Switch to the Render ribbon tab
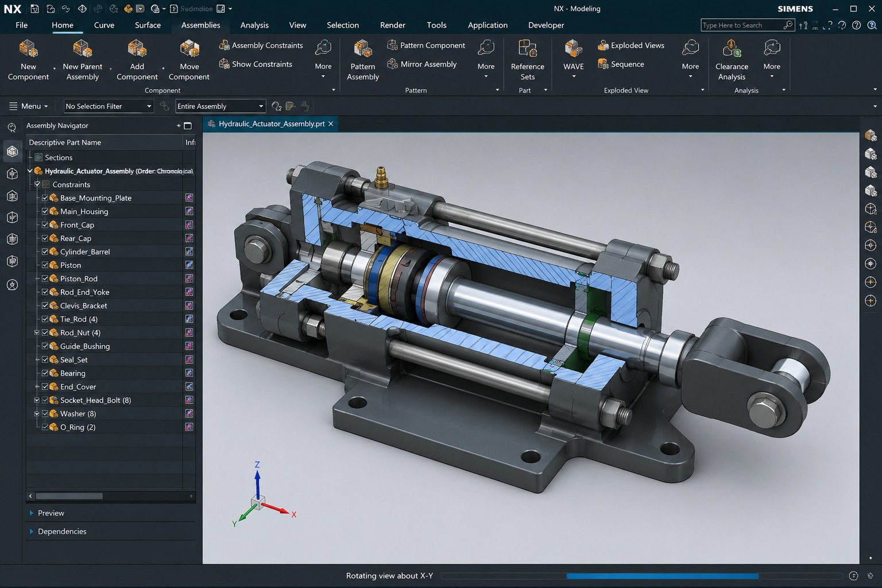 393,25
